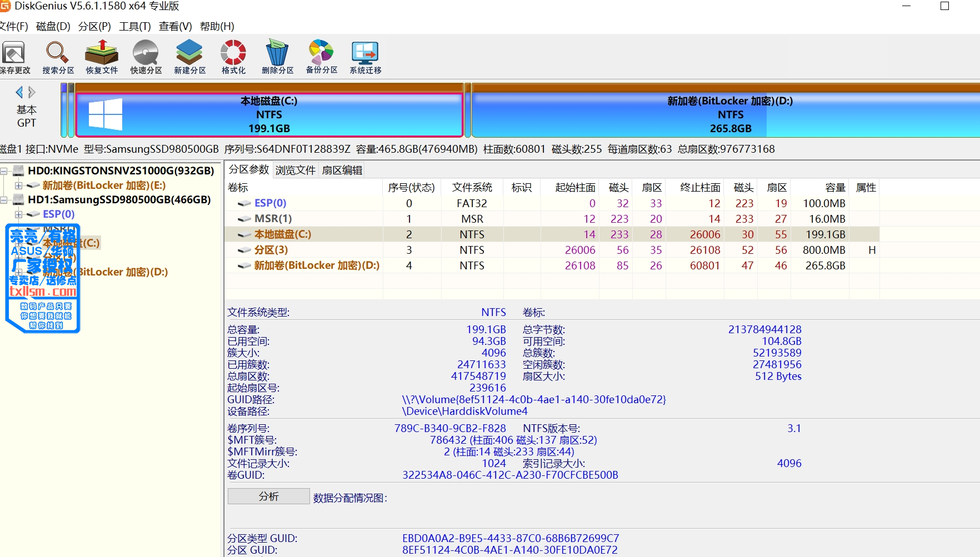
Task: Select the Windows logo on C: partition bar
Action: click(106, 114)
